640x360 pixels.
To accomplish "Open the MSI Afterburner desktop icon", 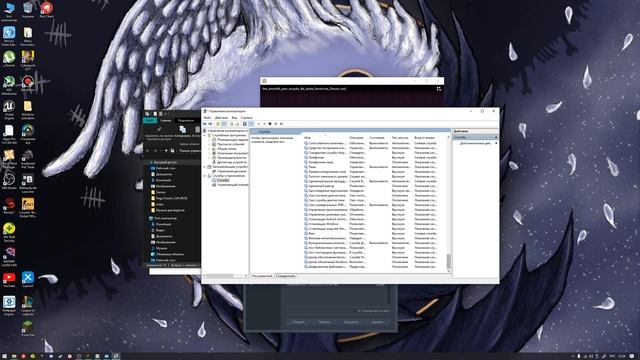I will point(9,85).
